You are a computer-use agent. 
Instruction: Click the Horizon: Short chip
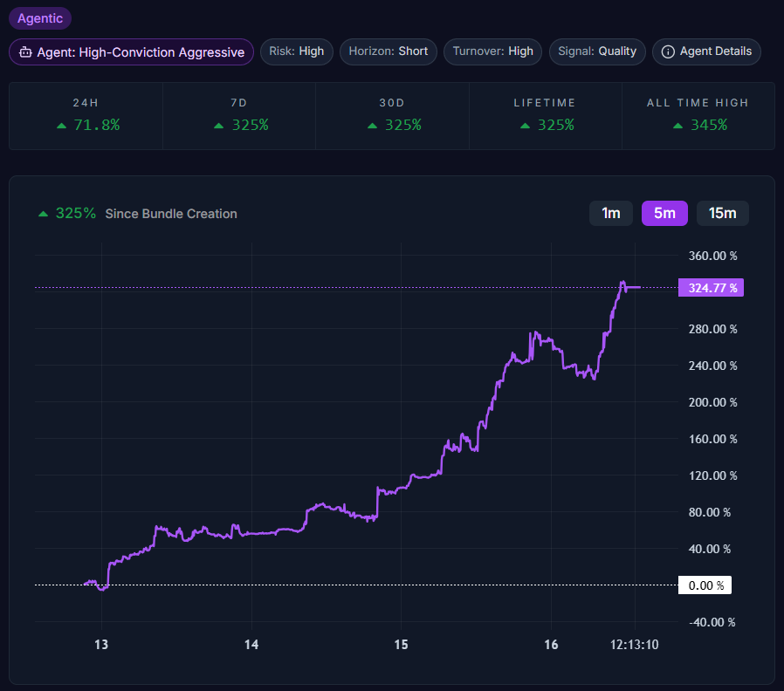[388, 51]
